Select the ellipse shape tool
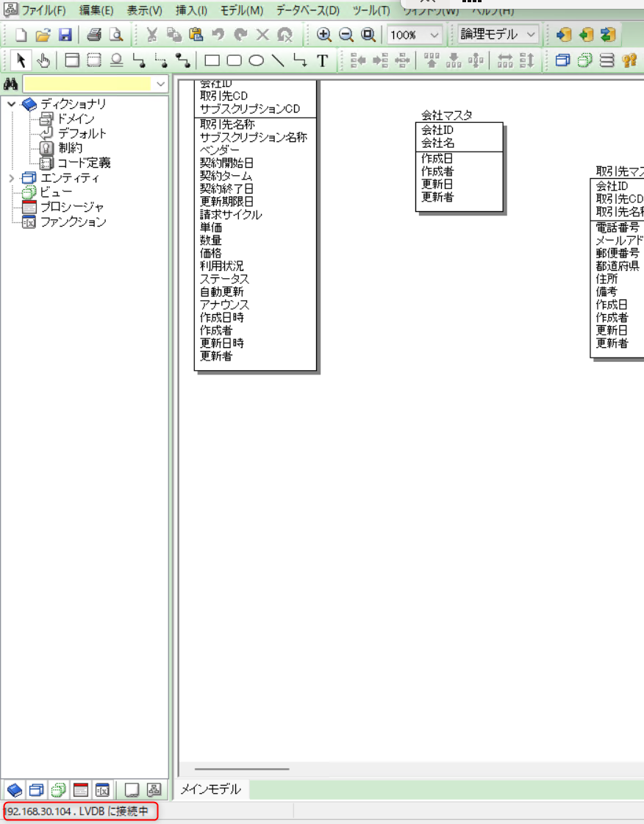This screenshot has width=644, height=824. pos(257,60)
